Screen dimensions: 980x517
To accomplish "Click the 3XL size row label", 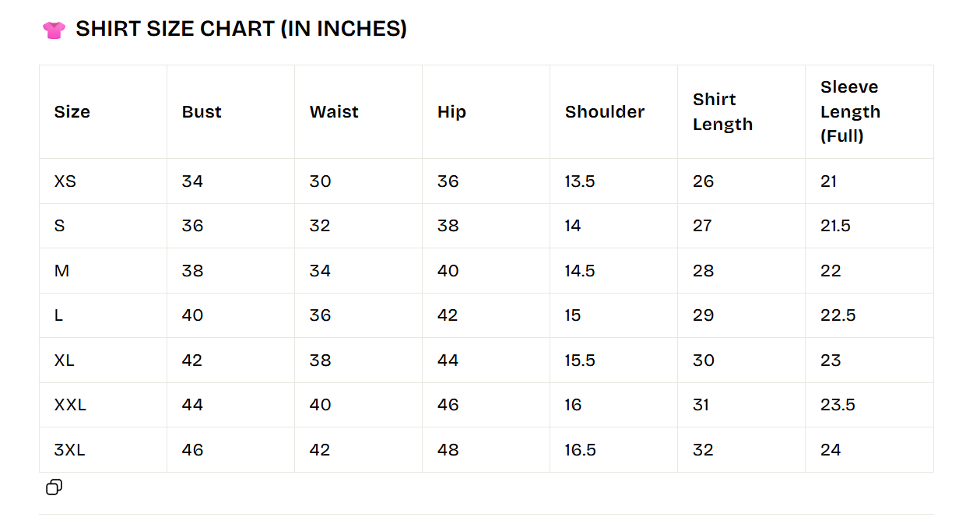I will pos(69,450).
